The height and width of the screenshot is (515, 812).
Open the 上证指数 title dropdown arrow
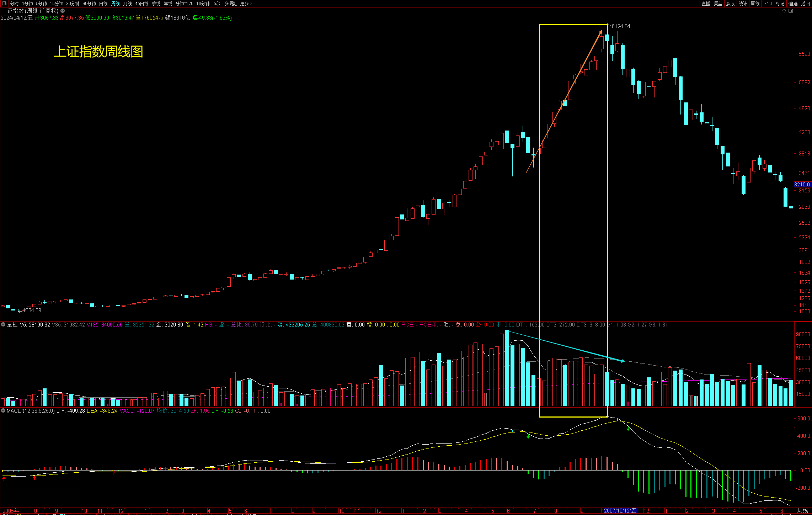coord(63,11)
